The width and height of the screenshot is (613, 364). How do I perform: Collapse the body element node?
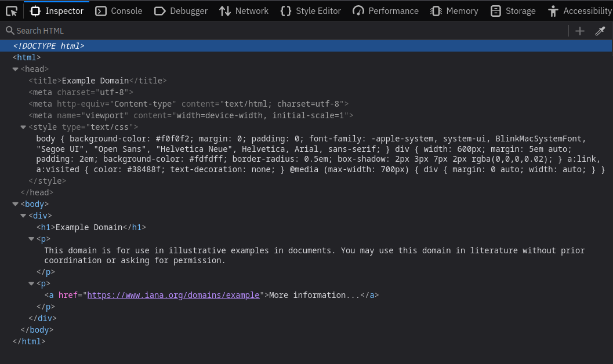pyautogui.click(x=16, y=204)
